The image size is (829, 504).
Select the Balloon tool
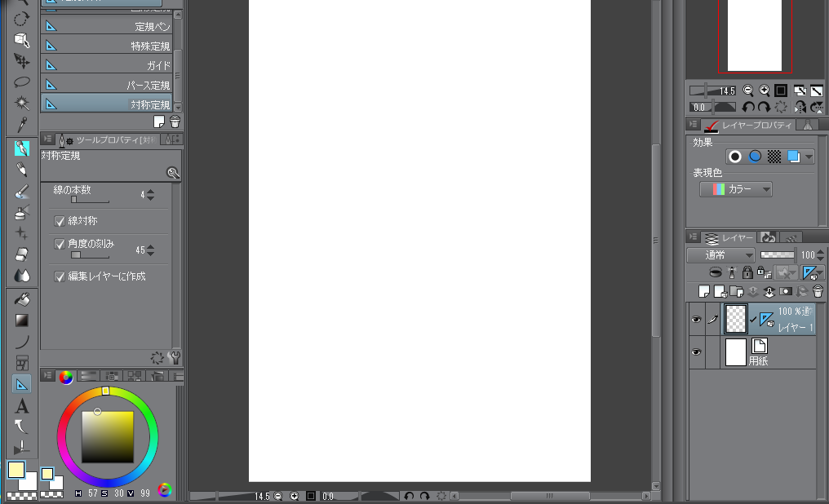click(x=21, y=427)
